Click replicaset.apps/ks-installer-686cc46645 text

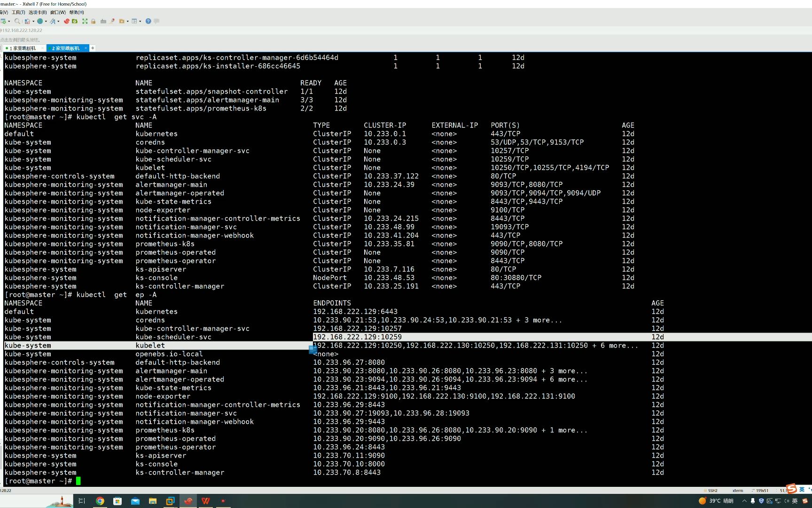point(218,66)
